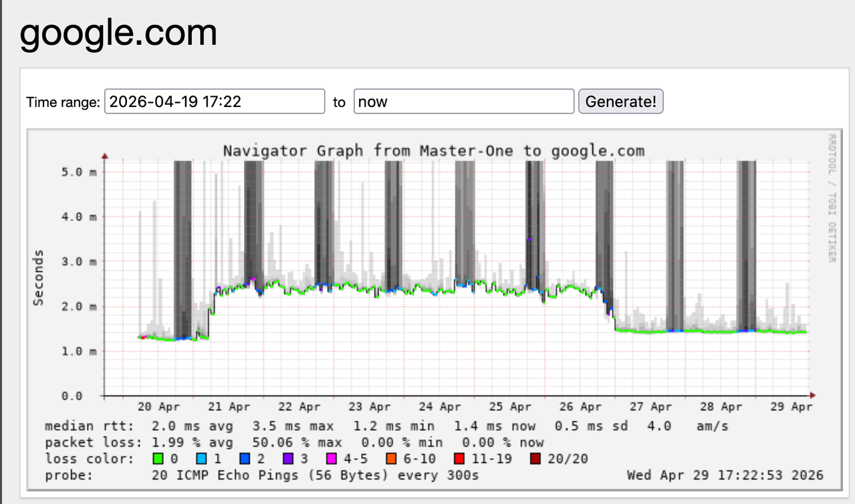Image resolution: width=855 pixels, height=504 pixels.
Task: Click the '3.0 m' y-axis label
Action: [78, 261]
